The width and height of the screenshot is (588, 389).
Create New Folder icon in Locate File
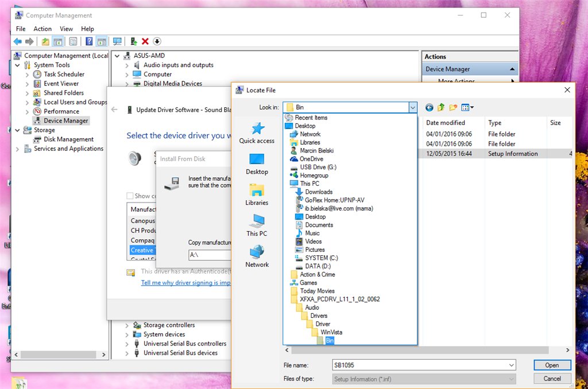coord(453,107)
